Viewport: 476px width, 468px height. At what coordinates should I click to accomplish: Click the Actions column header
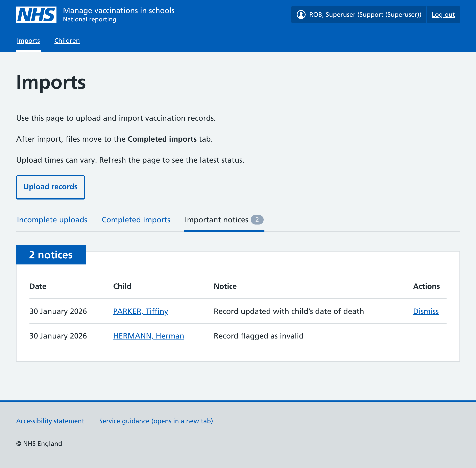[x=426, y=286]
